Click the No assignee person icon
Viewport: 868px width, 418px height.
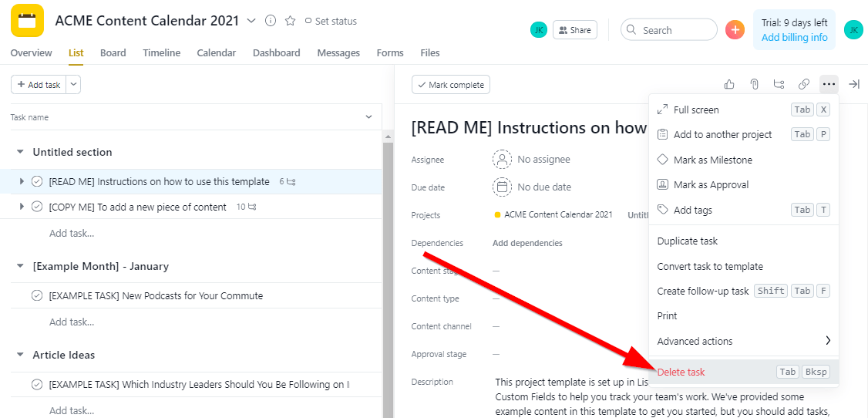[502, 160]
